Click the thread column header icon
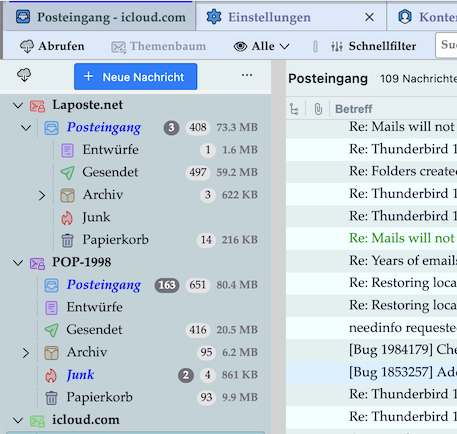The image size is (457, 434). 294,109
